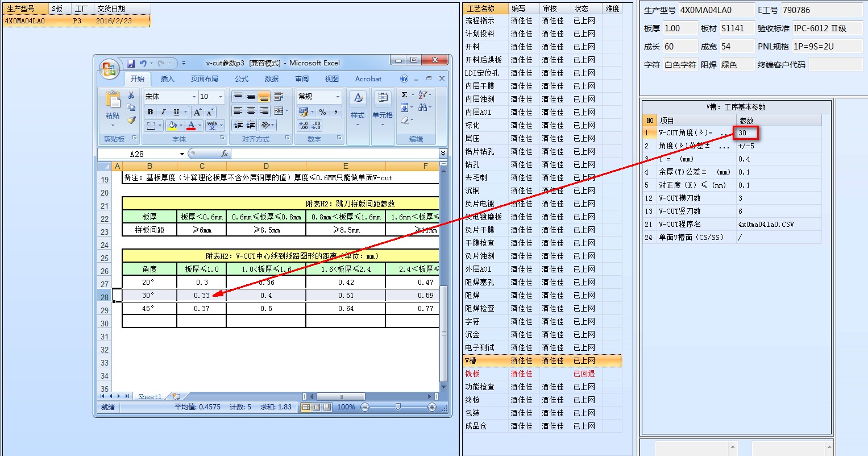Open font color dropdown arrow

(200, 126)
